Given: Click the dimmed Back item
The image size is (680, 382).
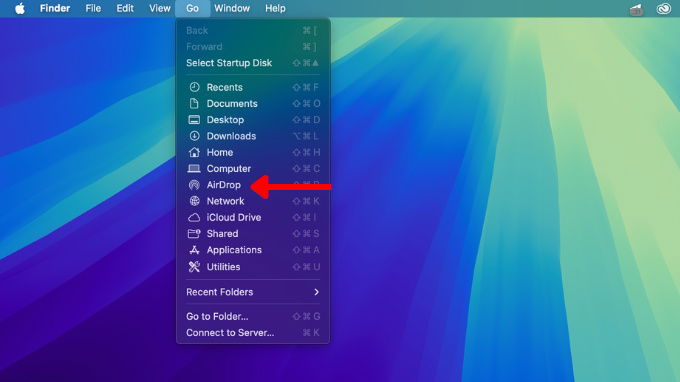Looking at the screenshot, I should point(253,30).
